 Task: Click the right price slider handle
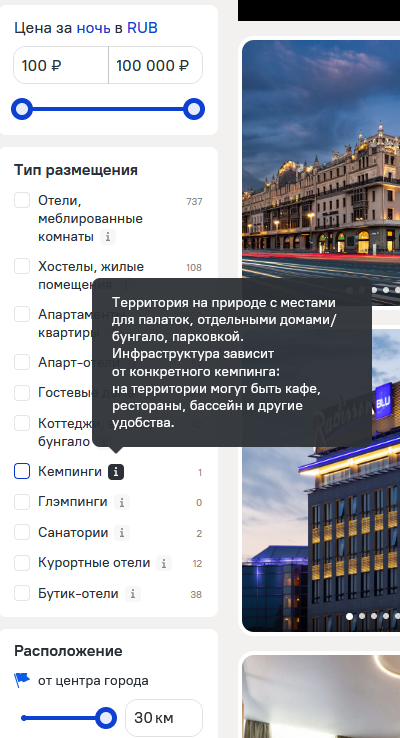(x=193, y=109)
